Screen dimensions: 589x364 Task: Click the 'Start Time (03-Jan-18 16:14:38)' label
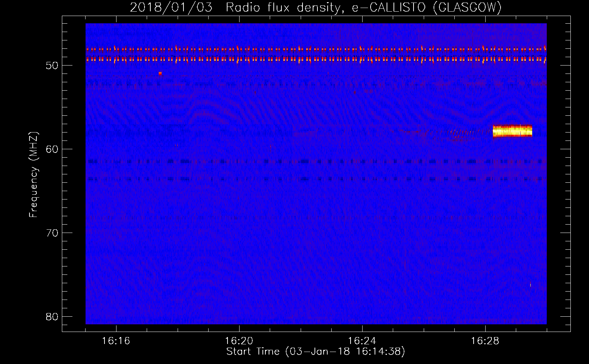(x=316, y=352)
